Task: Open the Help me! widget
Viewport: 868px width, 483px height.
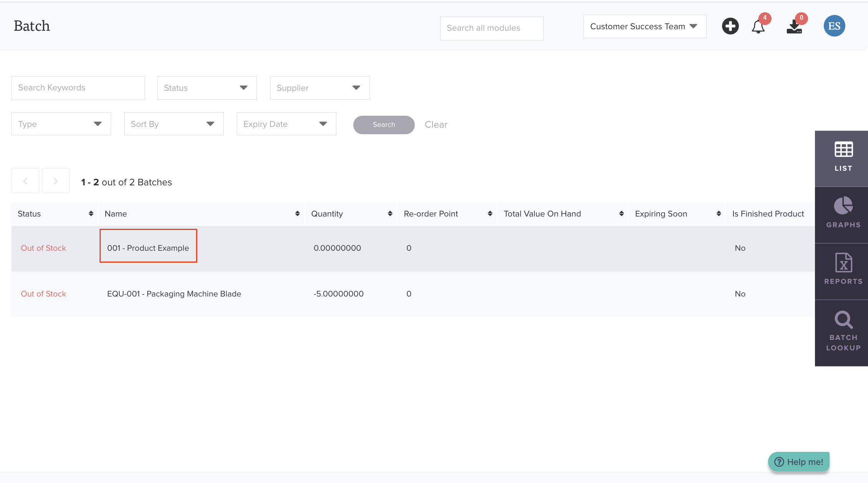Action: [x=799, y=462]
